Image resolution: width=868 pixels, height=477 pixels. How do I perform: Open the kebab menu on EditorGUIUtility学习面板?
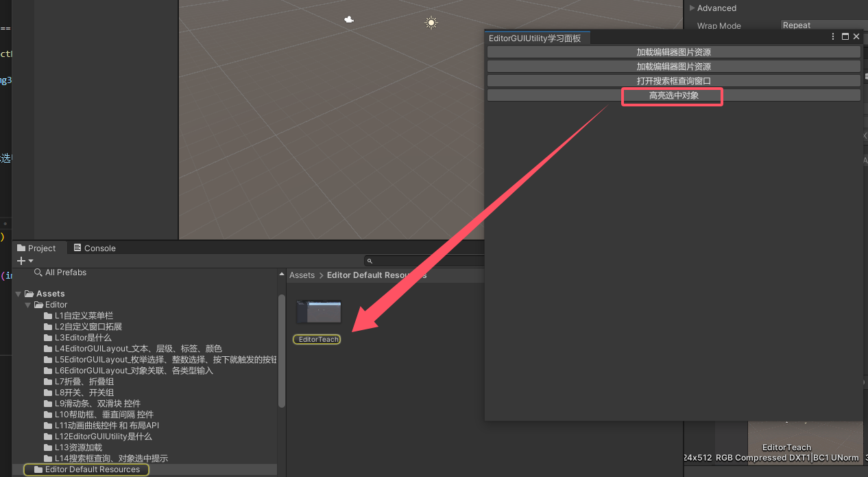tap(832, 36)
